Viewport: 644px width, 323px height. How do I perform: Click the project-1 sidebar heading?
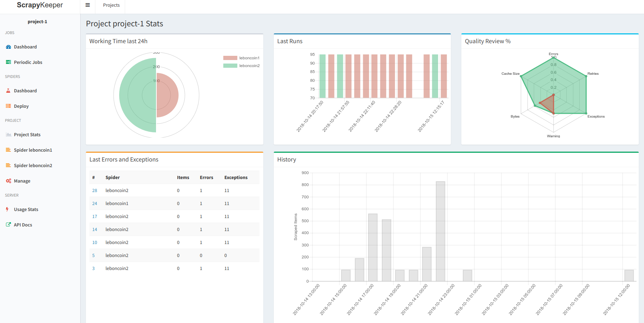(x=38, y=21)
